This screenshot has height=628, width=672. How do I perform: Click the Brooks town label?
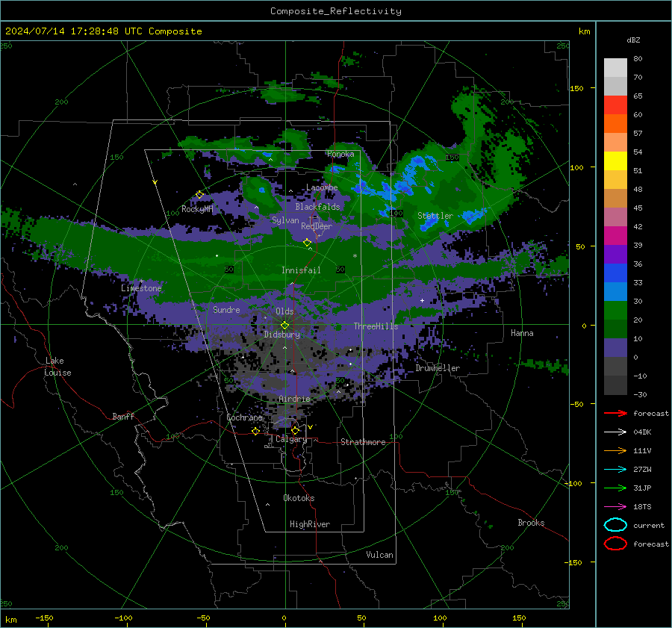click(531, 523)
